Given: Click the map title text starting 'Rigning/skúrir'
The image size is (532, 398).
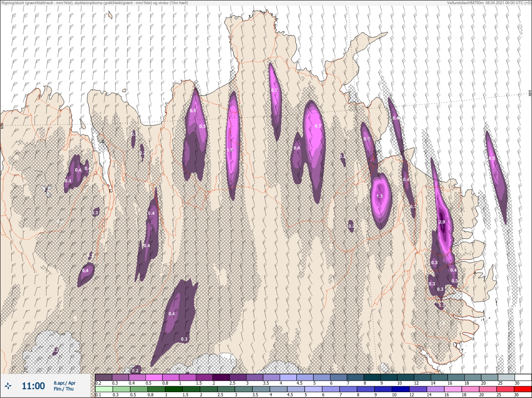Looking at the screenshot, I should pyautogui.click(x=95, y=3).
